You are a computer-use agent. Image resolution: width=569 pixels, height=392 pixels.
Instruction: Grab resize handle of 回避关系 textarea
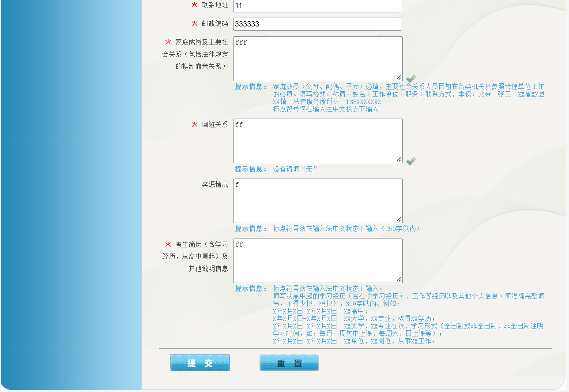click(x=399, y=160)
